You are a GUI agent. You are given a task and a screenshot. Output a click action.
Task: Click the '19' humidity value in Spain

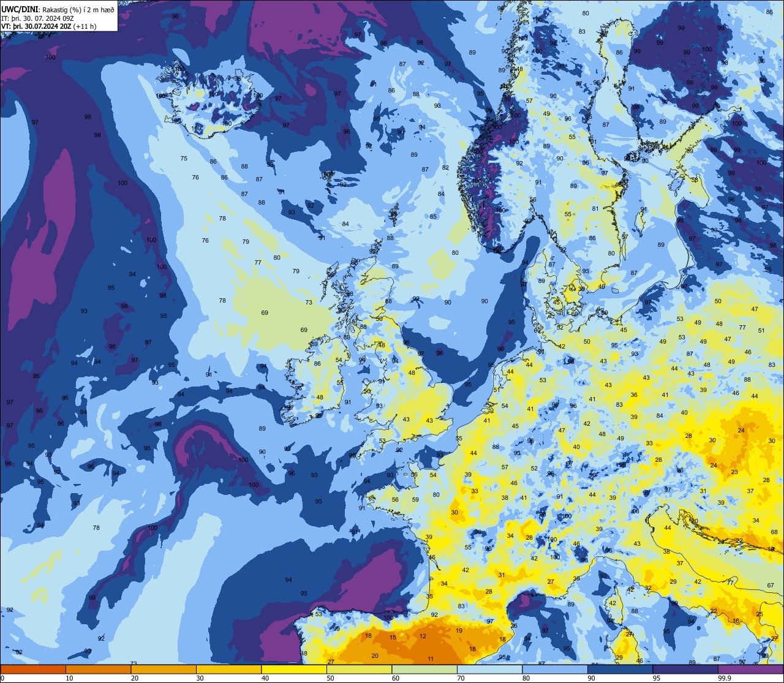tap(459, 630)
